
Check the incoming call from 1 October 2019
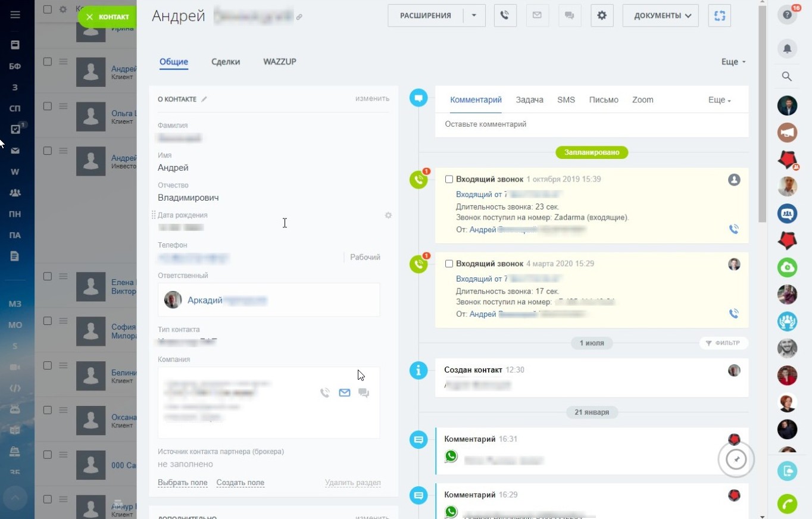pyautogui.click(x=449, y=179)
